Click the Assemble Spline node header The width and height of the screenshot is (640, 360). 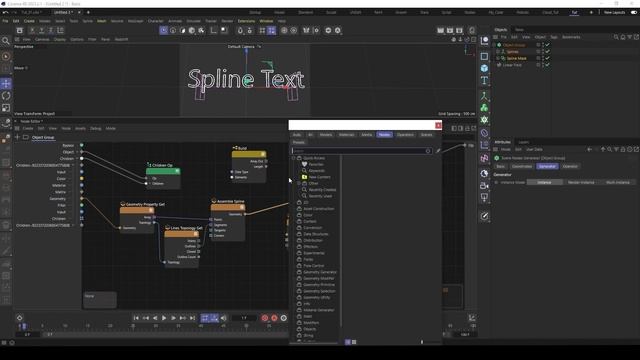(228, 207)
